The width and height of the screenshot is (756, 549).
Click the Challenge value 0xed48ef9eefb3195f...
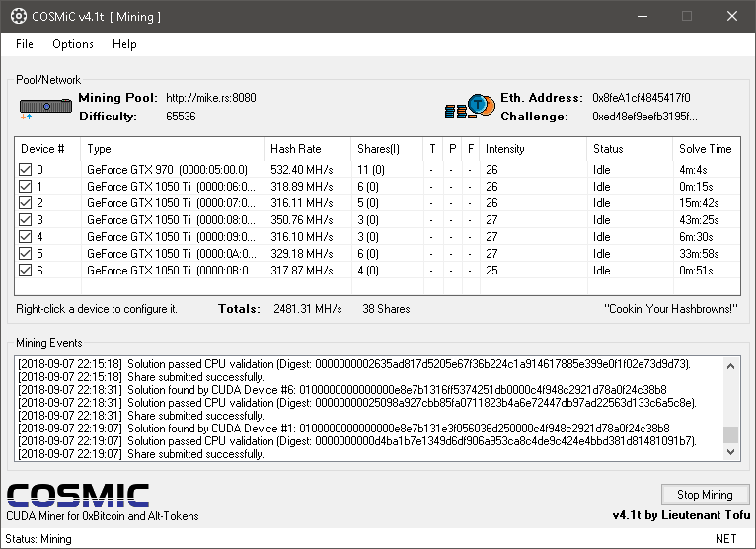[x=644, y=117]
